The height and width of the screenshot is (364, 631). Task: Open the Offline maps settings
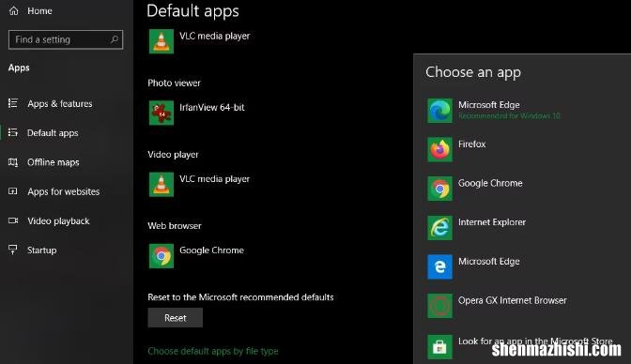54,162
